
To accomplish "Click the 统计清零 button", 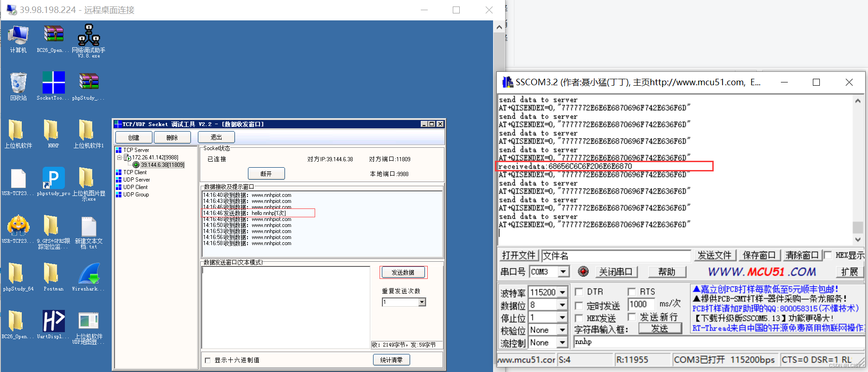I will point(392,360).
